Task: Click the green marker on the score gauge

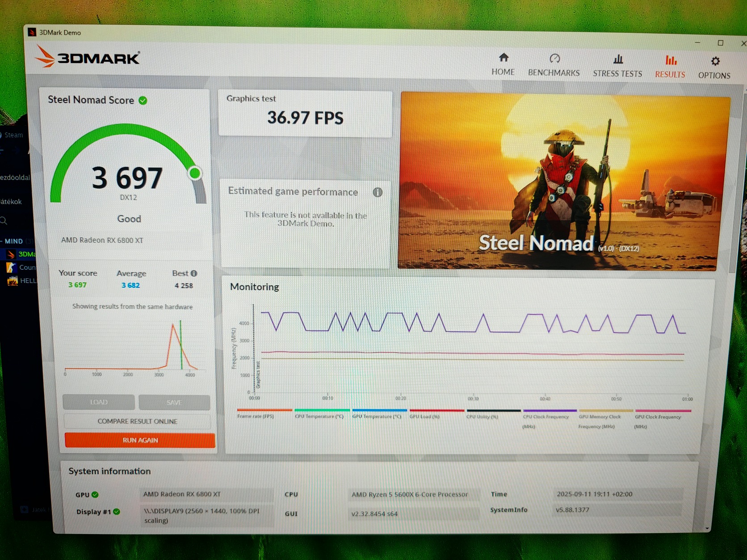Action: tap(195, 173)
